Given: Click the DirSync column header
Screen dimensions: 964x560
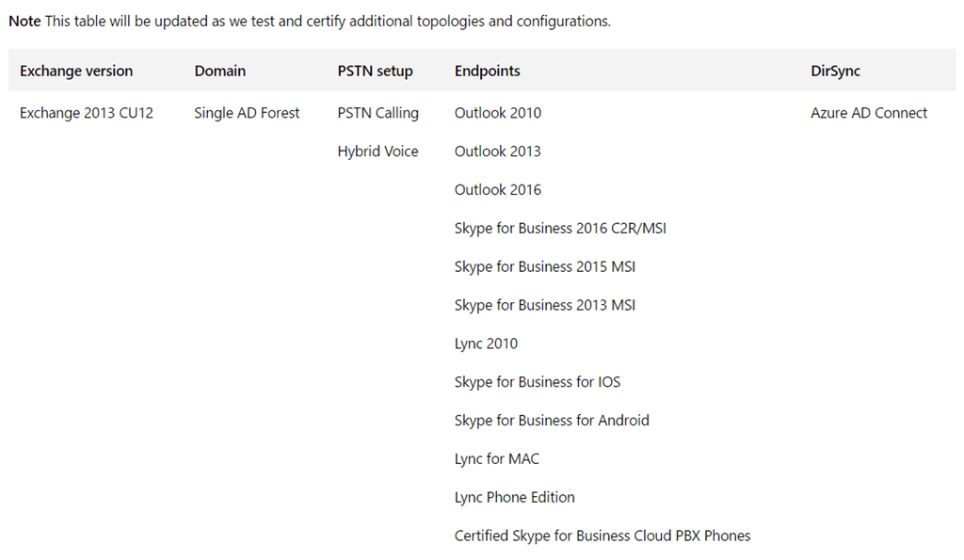Looking at the screenshot, I should 835,71.
